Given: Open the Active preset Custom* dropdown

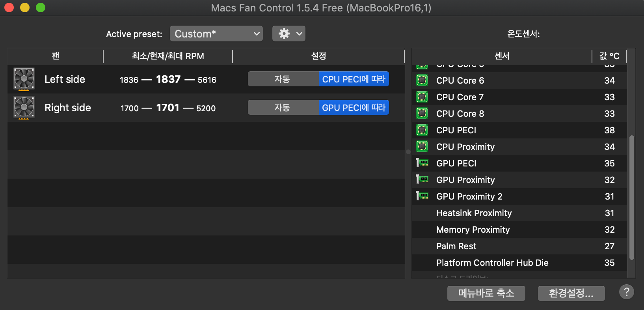Looking at the screenshot, I should 216,34.
